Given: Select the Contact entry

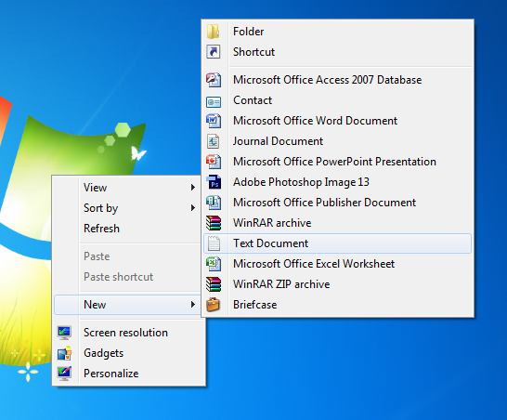Looking at the screenshot, I should click(x=338, y=100).
